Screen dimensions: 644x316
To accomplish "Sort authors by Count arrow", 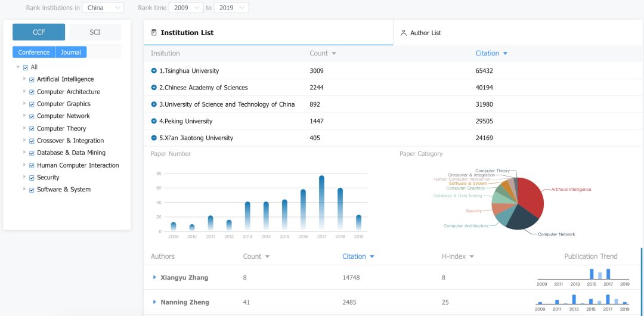I will click(267, 256).
